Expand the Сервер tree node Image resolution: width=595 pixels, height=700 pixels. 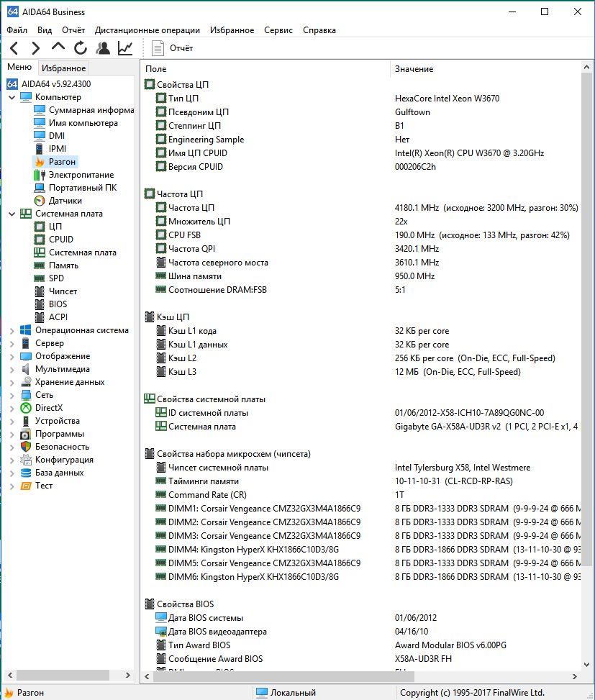click(12, 343)
